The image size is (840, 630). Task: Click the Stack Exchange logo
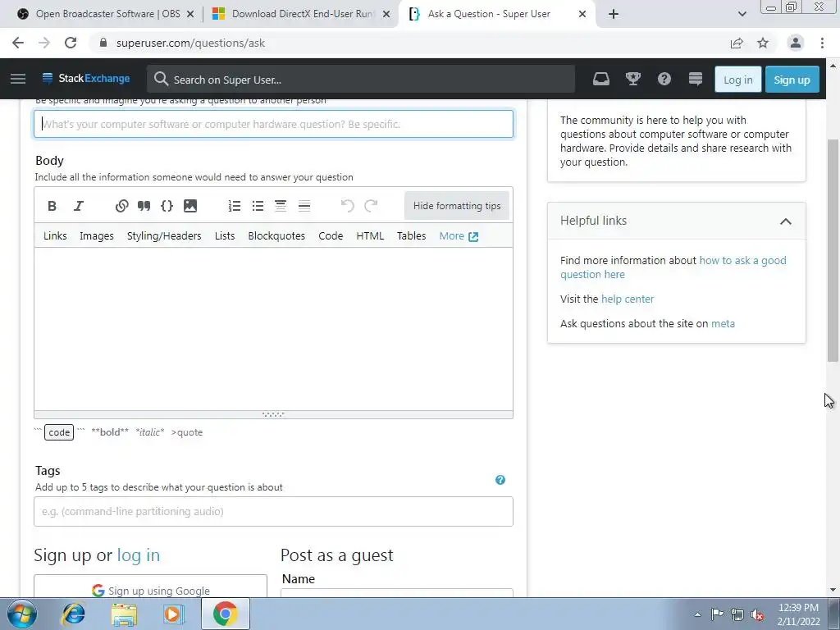pyautogui.click(x=85, y=78)
